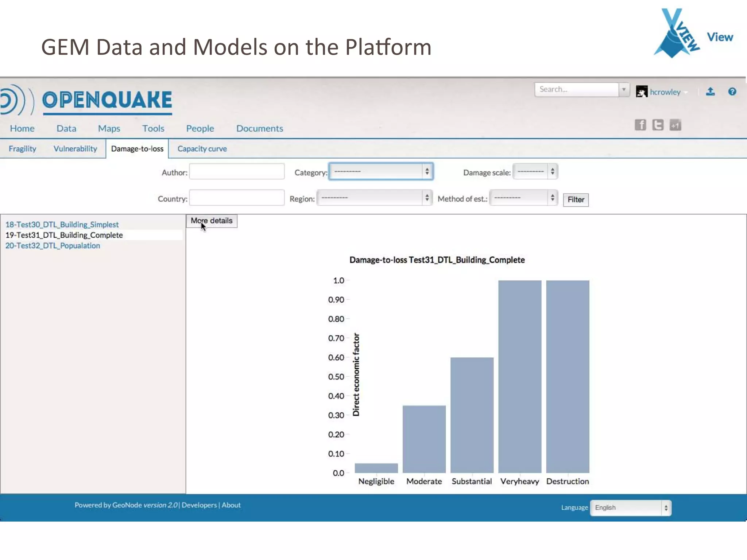This screenshot has height=560, width=747.
Task: Open the help question mark icon
Action: point(732,92)
